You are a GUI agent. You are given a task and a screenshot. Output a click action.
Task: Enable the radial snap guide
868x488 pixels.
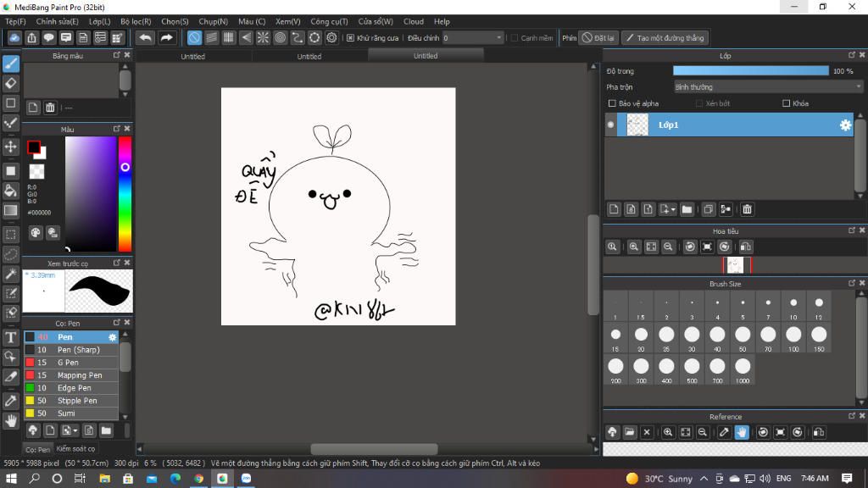pos(263,37)
